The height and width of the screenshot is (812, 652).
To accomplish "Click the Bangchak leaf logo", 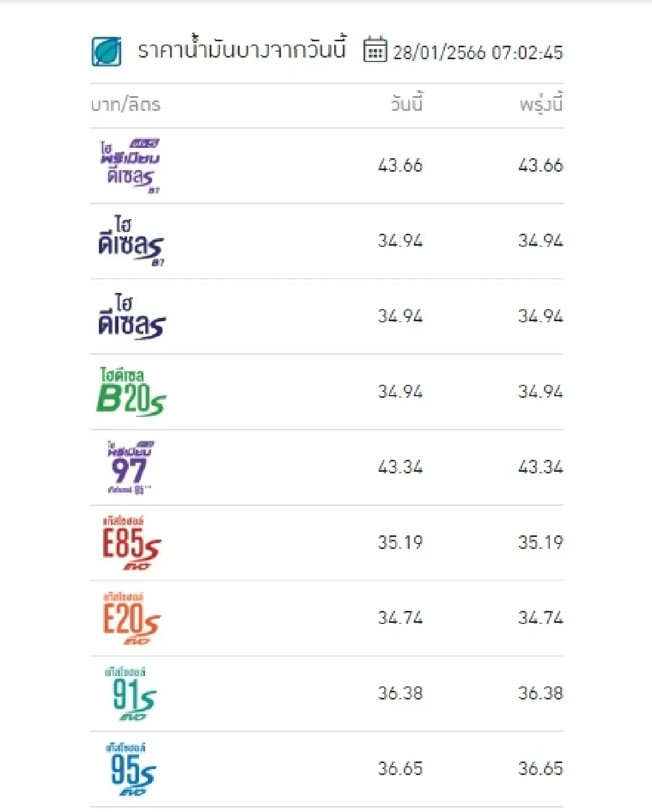I will [107, 51].
